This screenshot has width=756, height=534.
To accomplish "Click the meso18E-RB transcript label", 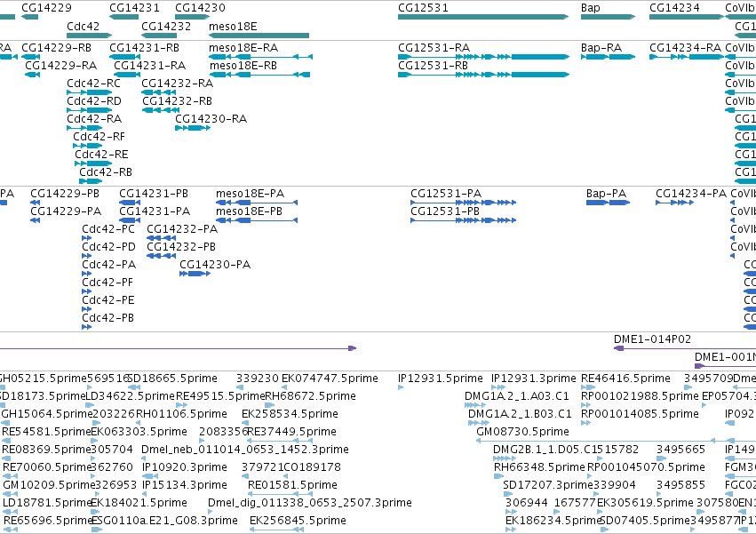I will click(243, 66).
